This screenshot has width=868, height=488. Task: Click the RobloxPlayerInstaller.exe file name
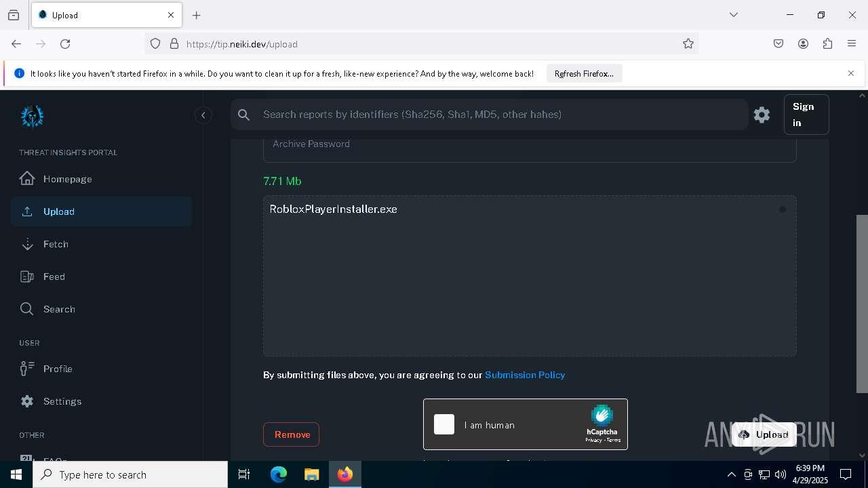pos(333,209)
